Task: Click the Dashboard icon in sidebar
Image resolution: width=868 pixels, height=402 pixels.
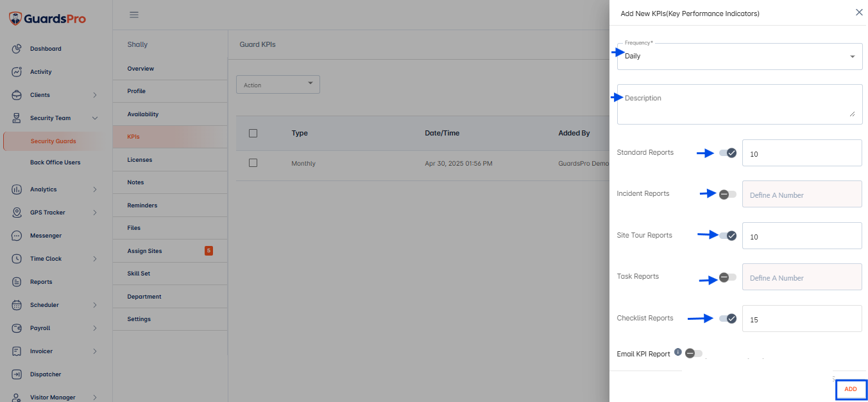Action: point(17,49)
